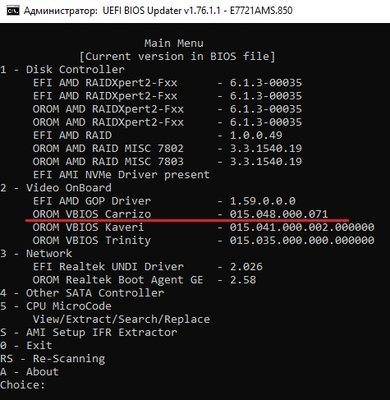390x400 pixels.
Task: Open the About menu entry
Action: point(29,372)
